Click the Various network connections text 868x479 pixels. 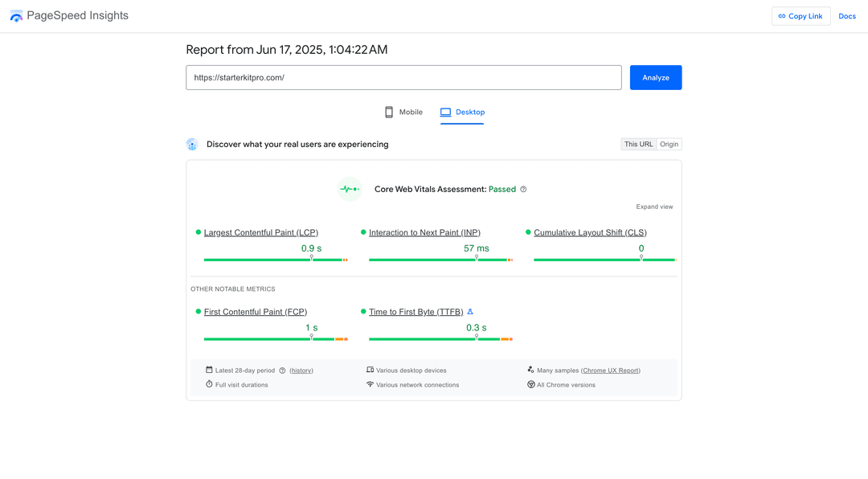(417, 385)
